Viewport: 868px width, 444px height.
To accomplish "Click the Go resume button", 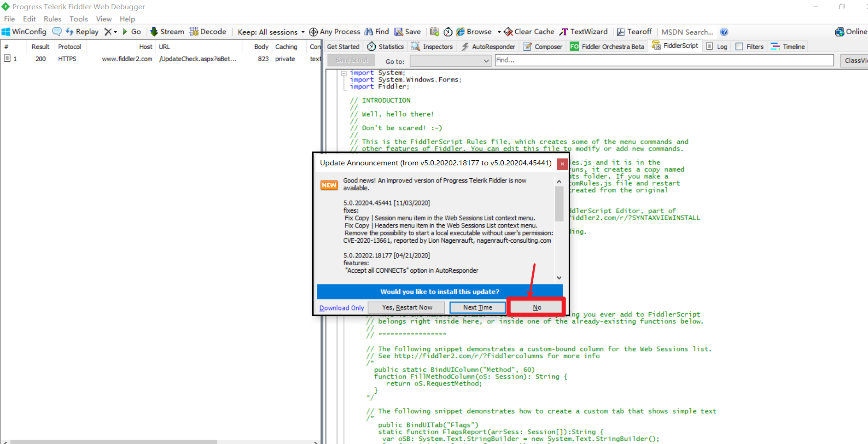I will coord(132,32).
